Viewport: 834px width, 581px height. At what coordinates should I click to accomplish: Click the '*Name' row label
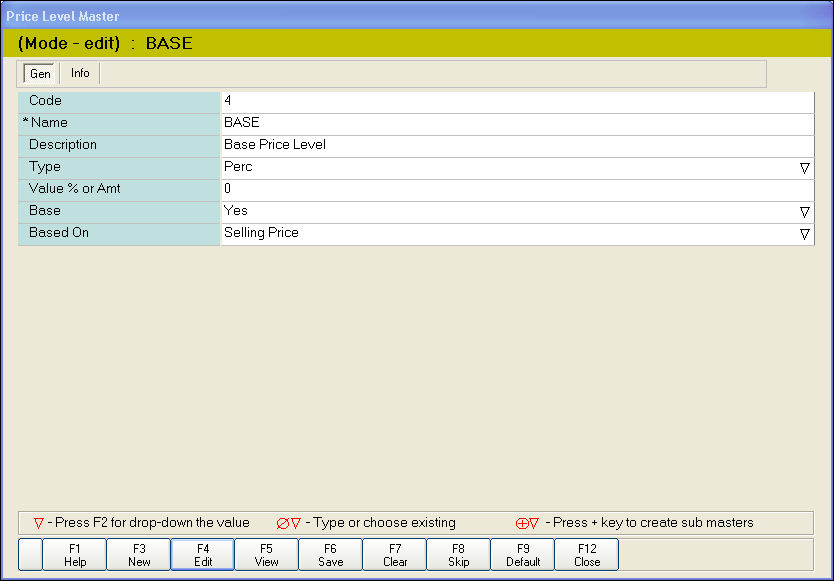click(45, 122)
